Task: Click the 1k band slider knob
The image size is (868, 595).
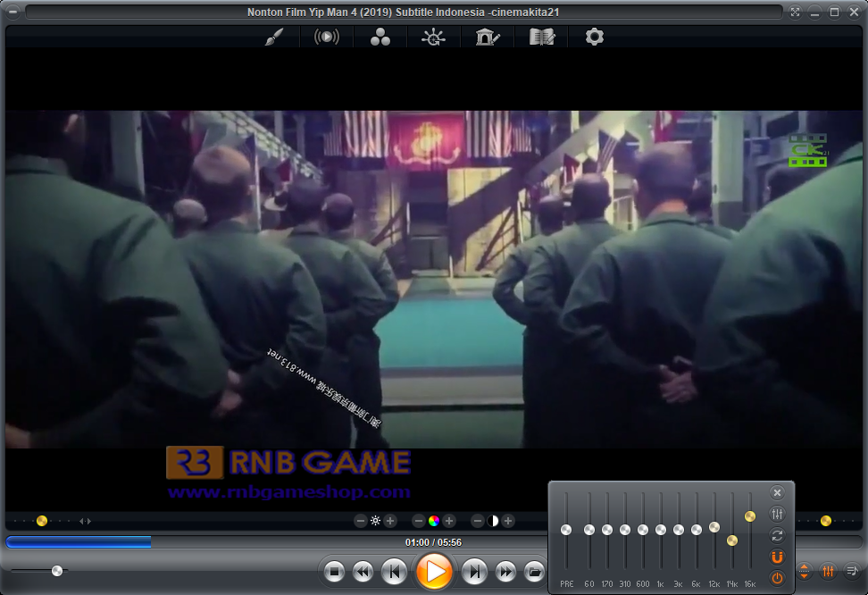Action: pyautogui.click(x=661, y=530)
